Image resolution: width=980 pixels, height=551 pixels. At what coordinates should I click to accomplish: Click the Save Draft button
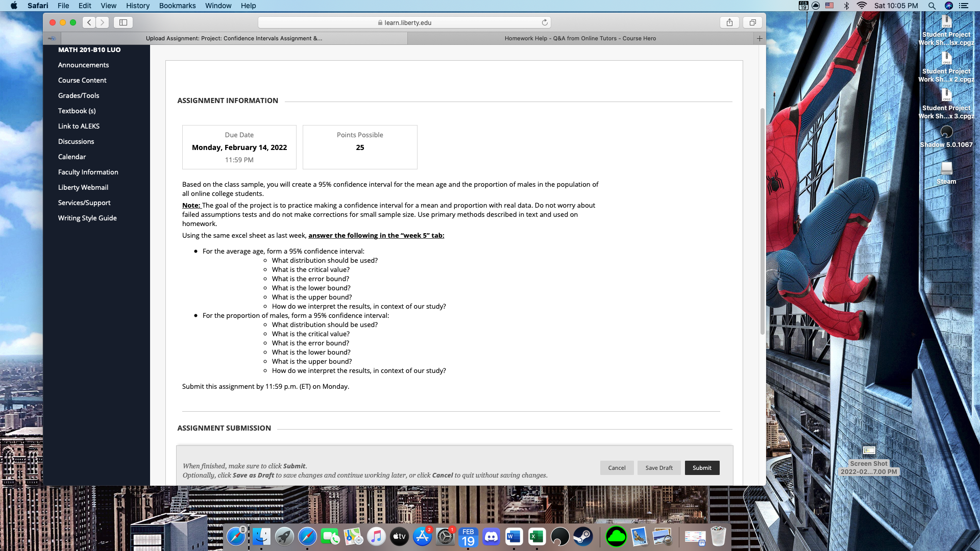coord(658,467)
